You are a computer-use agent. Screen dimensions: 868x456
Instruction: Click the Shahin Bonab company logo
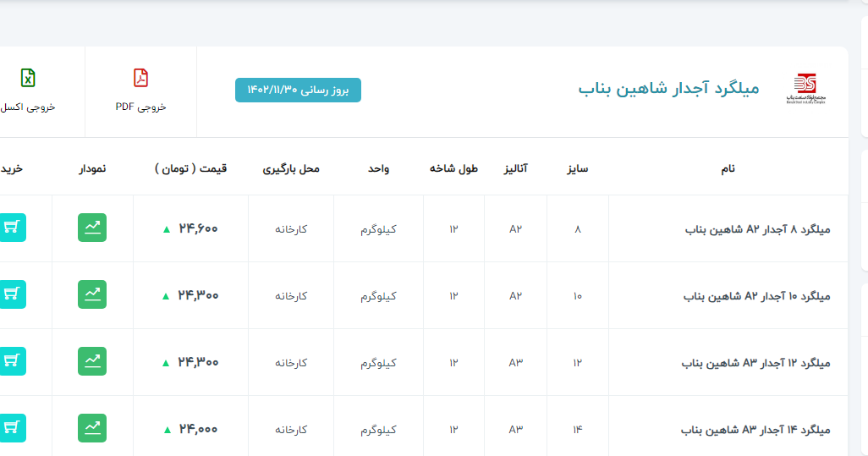(x=805, y=89)
